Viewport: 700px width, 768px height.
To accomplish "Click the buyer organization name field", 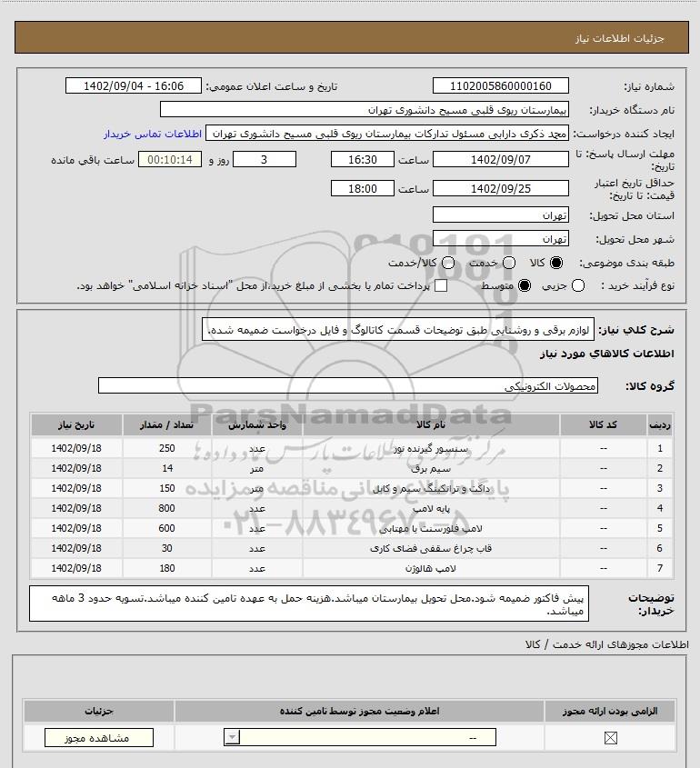I will tap(365, 109).
